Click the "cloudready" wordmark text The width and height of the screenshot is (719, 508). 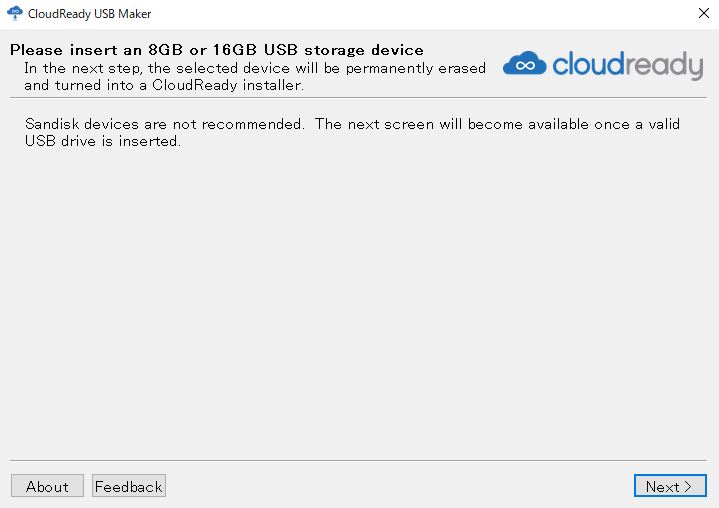(x=627, y=66)
